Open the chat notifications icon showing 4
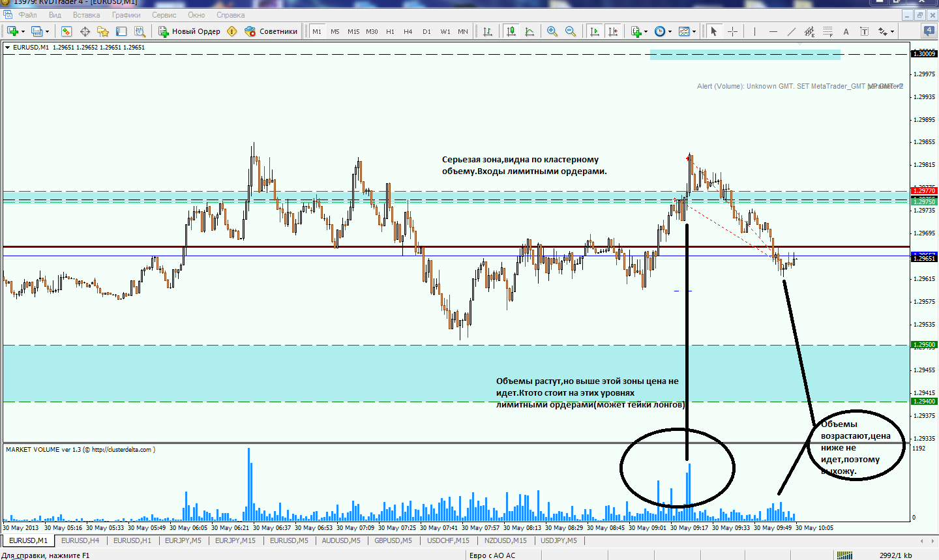The image size is (939, 560). [x=929, y=31]
